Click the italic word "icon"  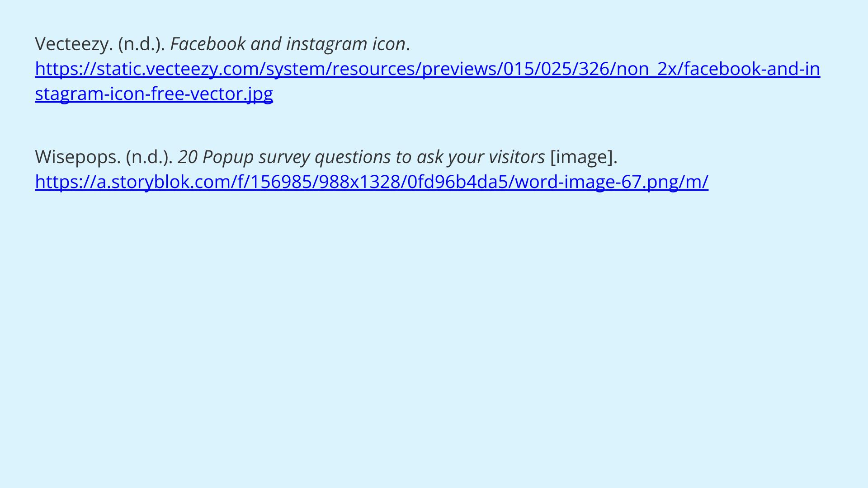[x=389, y=44]
